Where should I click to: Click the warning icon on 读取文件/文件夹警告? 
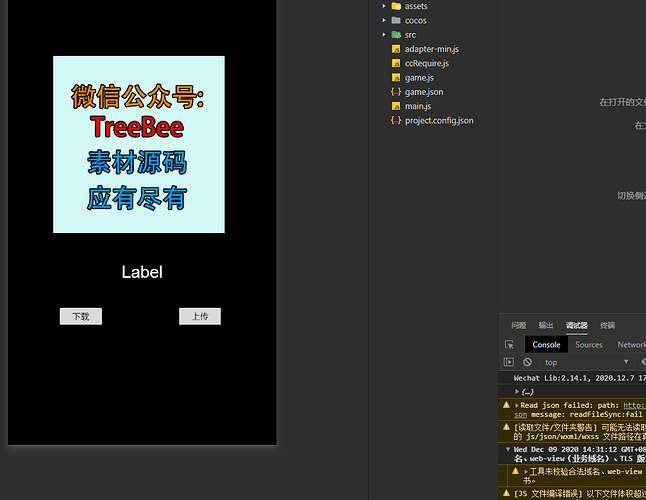506,427
